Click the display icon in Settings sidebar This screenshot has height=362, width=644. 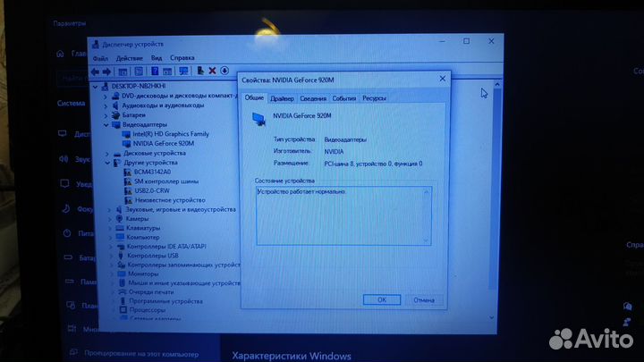(62, 133)
